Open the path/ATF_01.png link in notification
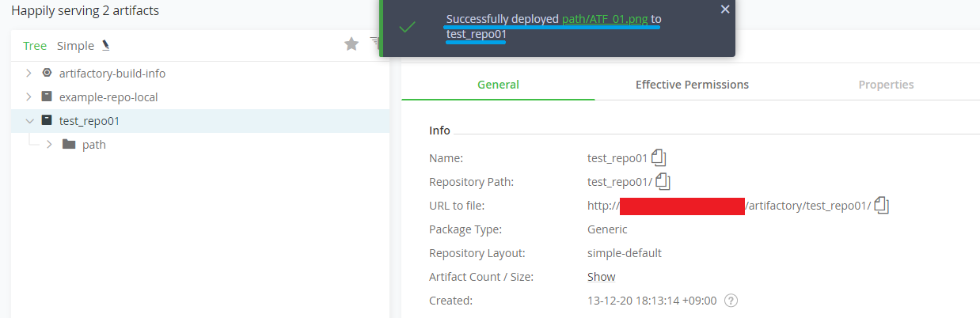 [605, 19]
